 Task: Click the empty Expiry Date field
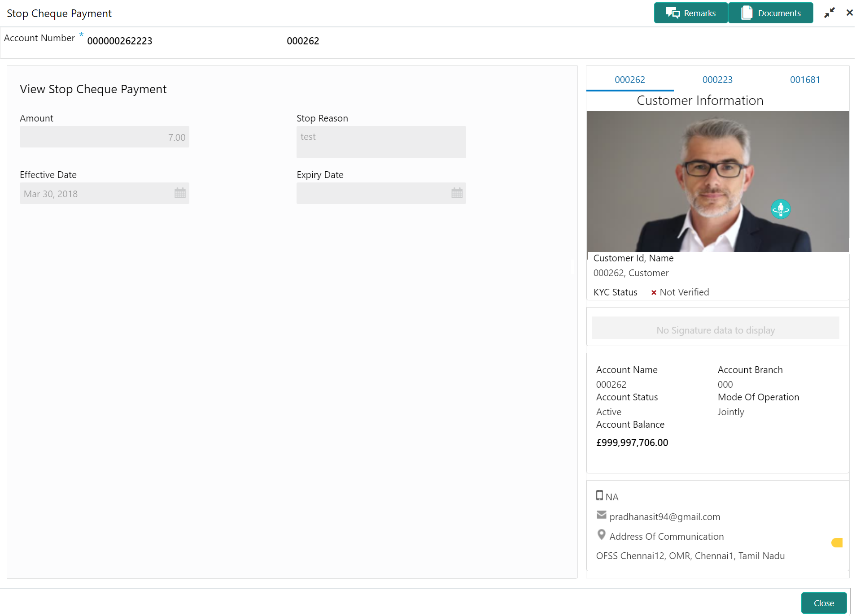pos(381,193)
